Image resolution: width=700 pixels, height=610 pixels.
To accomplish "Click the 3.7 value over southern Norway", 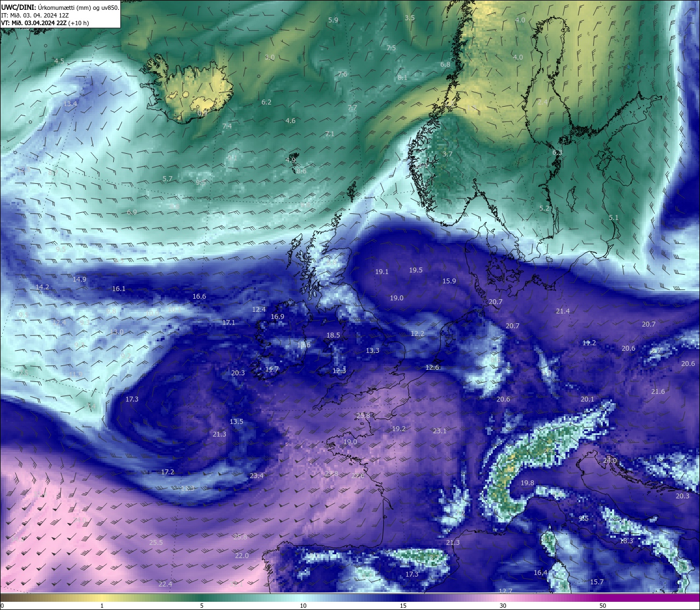I will (x=447, y=154).
